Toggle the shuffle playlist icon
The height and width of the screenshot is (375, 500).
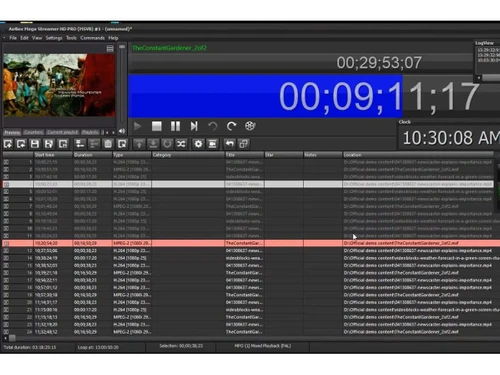(181, 144)
